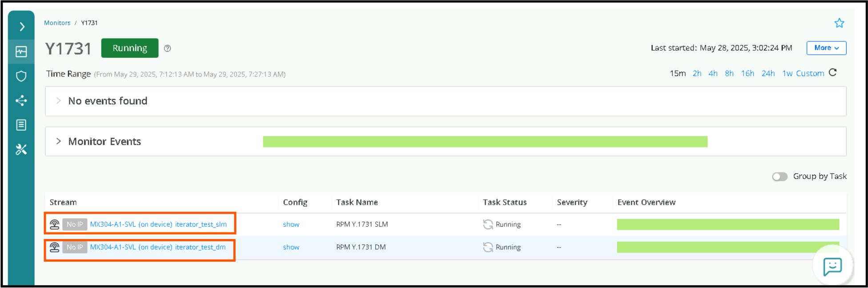The width and height of the screenshot is (868, 288).
Task: Open the share nodes sidebar icon
Action: tap(21, 100)
